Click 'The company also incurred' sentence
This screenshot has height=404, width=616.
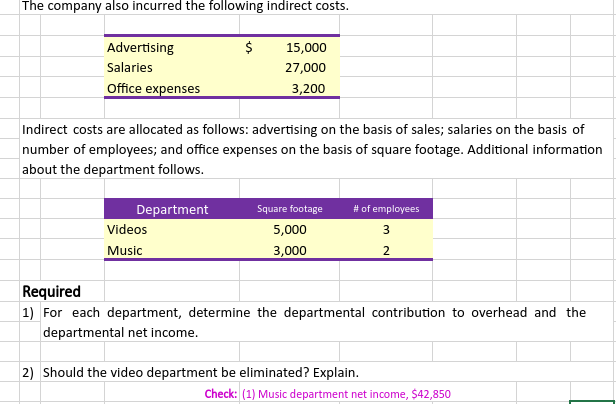(x=185, y=6)
